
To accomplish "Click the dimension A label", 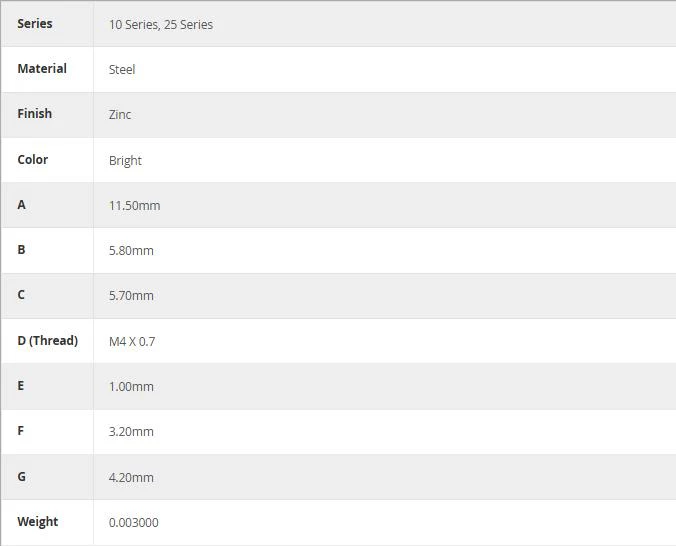I will [x=21, y=205].
